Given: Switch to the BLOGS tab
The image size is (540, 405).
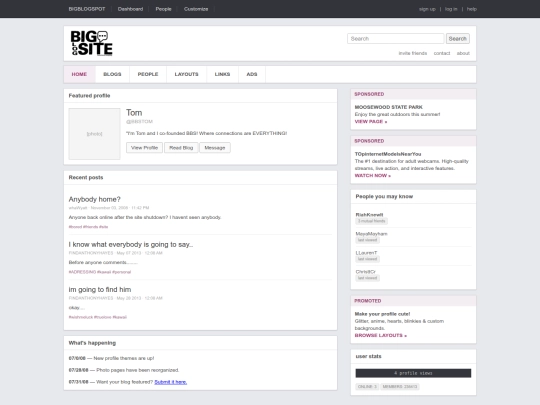Looking at the screenshot, I should pos(112,74).
